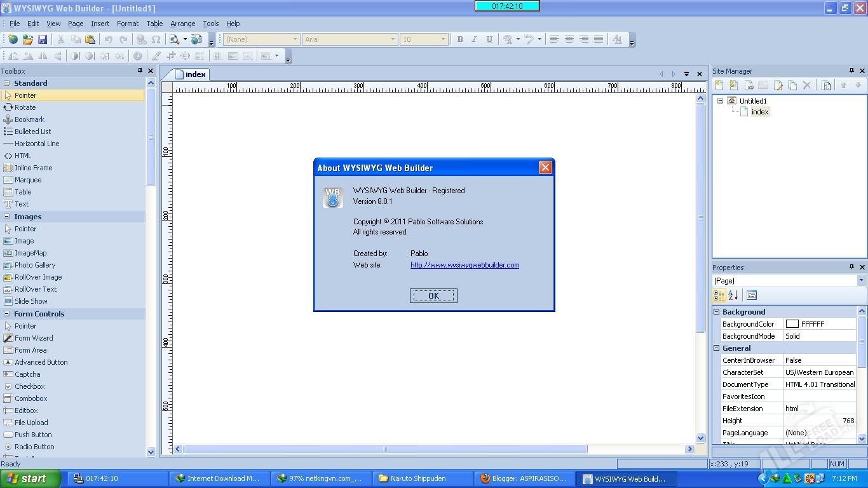Pick the Marquee item in the Toolbox
This screenshot has width=868, height=488.
(27, 180)
